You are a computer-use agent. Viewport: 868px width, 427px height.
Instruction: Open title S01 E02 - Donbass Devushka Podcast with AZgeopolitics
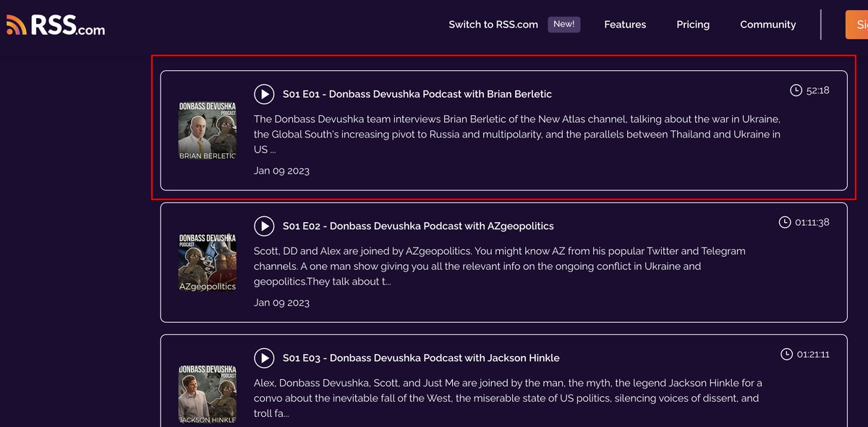click(418, 226)
